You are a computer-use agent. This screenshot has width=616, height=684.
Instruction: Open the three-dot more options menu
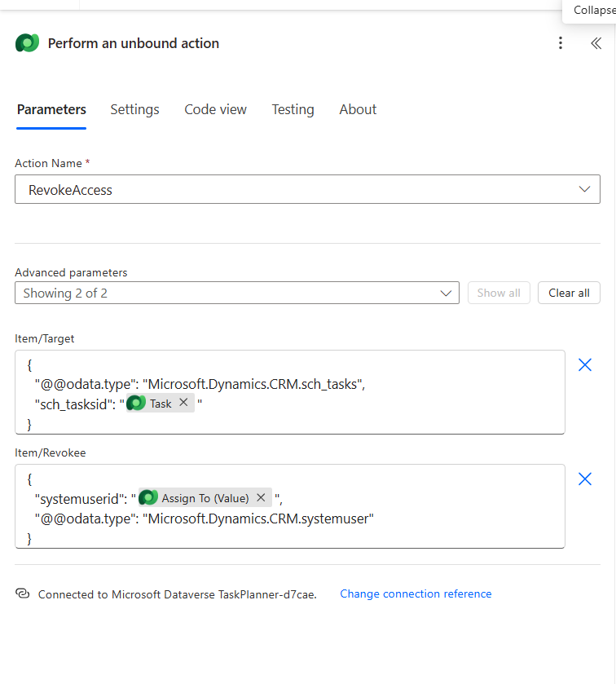pos(561,43)
